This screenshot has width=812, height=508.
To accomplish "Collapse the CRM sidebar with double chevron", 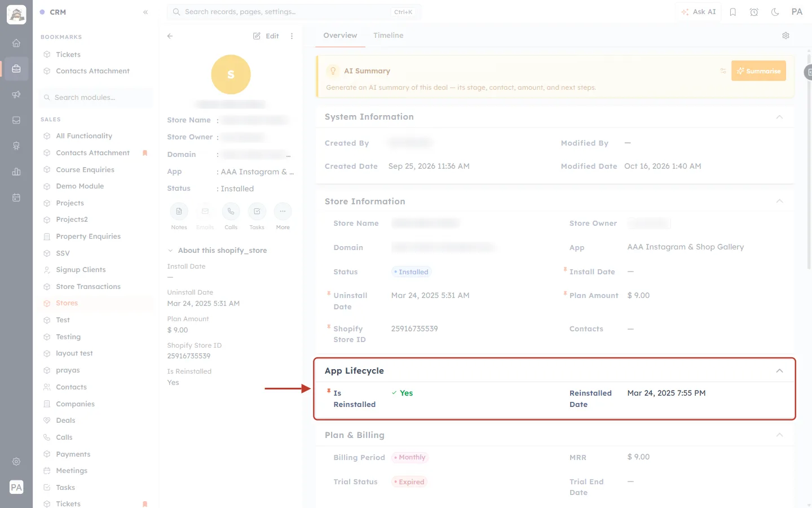I will point(145,12).
